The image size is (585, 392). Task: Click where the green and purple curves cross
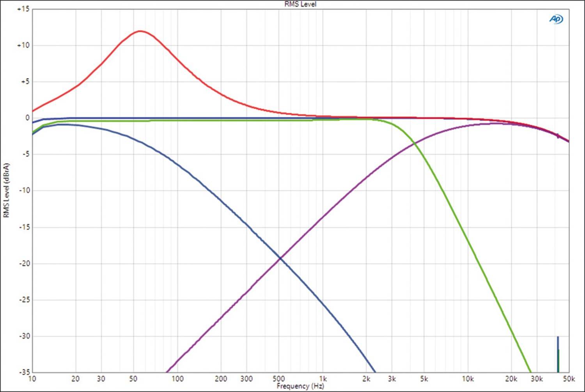pyautogui.click(x=415, y=144)
